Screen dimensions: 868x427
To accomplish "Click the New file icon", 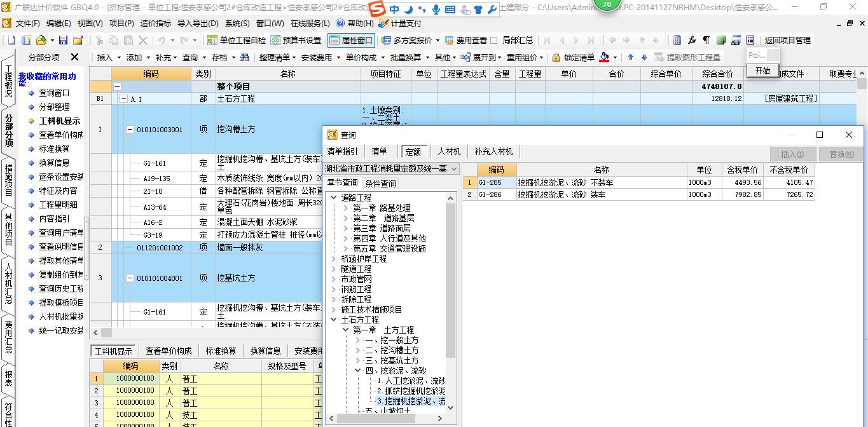I will [12, 40].
